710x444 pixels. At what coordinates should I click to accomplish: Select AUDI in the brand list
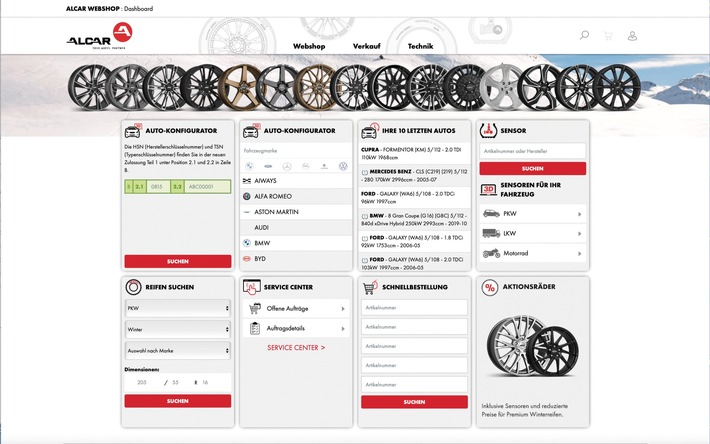point(296,227)
